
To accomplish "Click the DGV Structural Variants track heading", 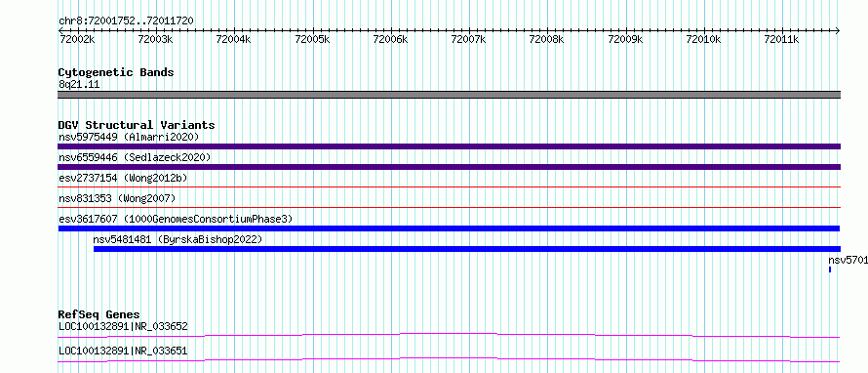I will click(x=137, y=125).
